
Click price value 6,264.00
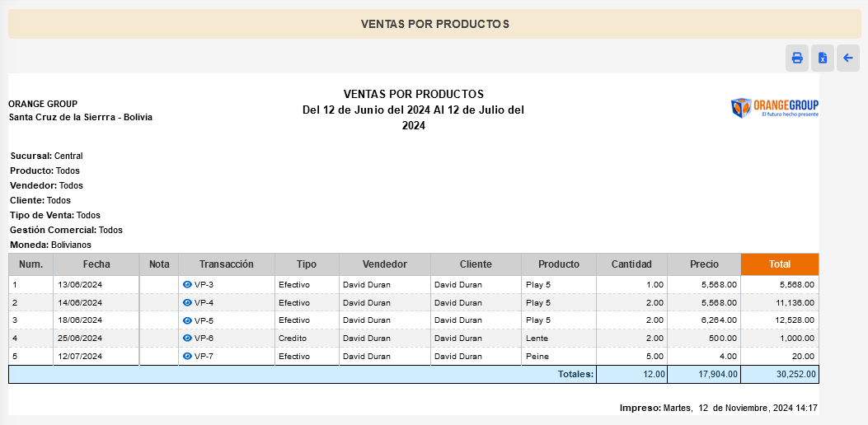[720, 320]
